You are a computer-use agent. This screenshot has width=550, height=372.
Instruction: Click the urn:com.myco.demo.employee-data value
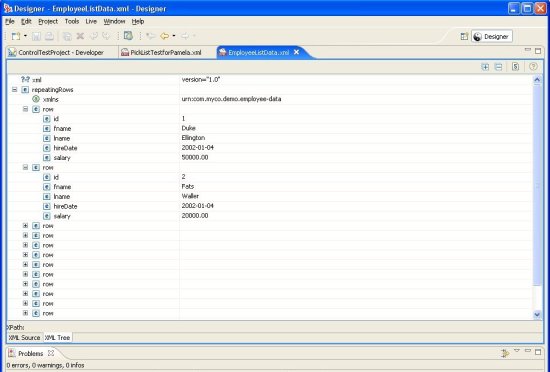[231, 99]
